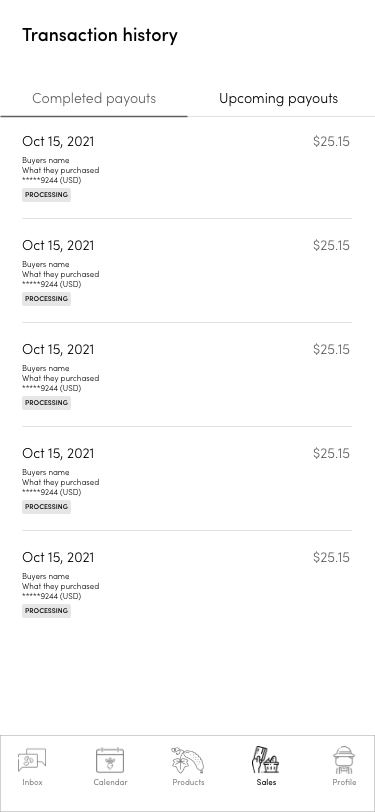Open the fourth Oct 15, 2021 transaction
The height and width of the screenshot is (812, 375).
tap(187, 480)
